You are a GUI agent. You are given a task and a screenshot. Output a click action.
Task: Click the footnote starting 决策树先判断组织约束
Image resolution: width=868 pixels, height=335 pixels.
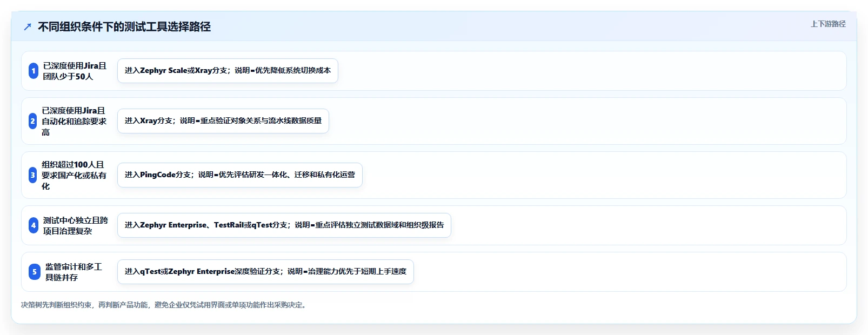(165, 305)
